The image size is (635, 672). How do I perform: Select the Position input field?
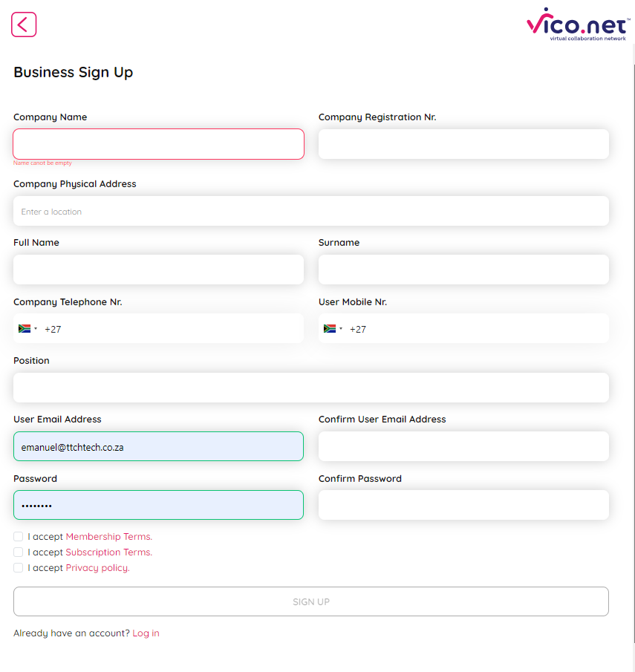click(x=311, y=388)
